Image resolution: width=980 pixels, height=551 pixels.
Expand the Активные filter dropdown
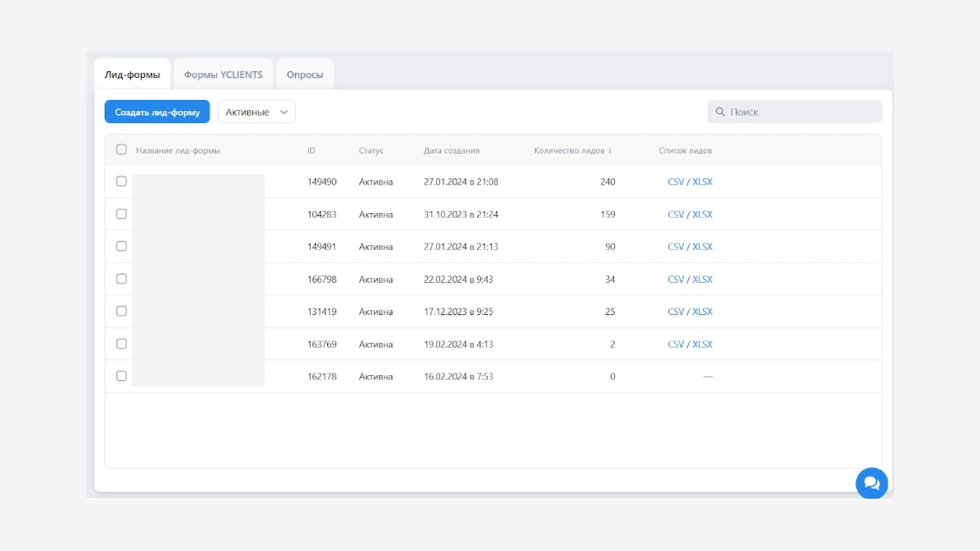257,112
